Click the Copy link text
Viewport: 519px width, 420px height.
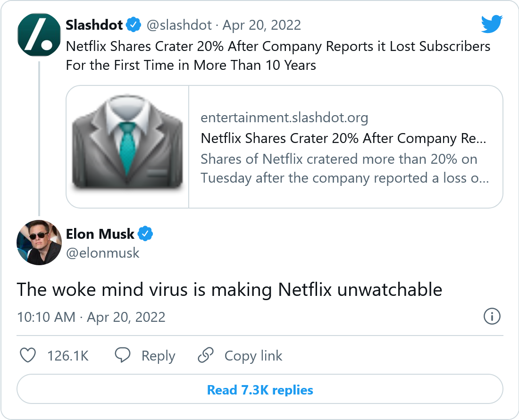[x=253, y=356]
